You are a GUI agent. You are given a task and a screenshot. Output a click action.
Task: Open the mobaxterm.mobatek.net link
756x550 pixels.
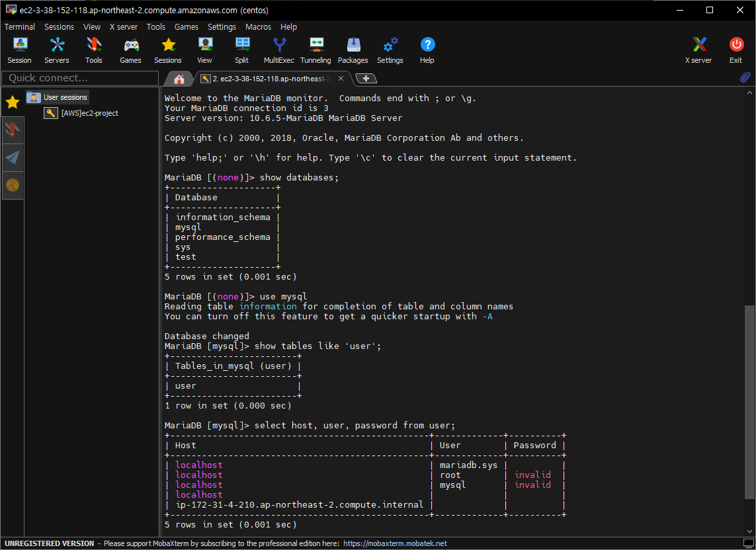pos(395,543)
